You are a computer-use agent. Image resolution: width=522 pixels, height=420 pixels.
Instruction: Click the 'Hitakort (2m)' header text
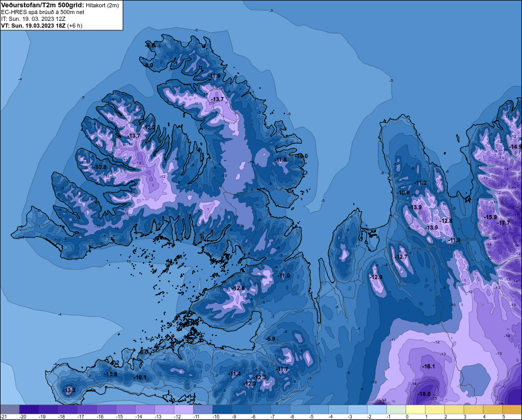click(x=102, y=5)
